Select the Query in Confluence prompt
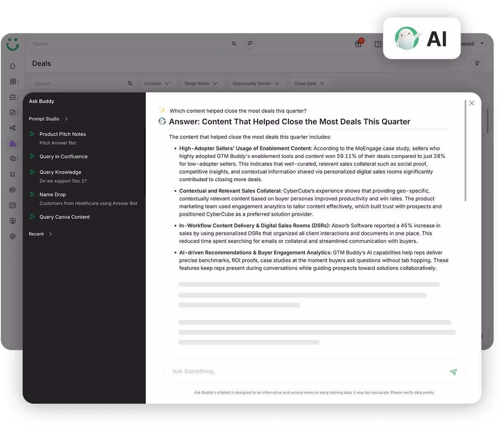This screenshot has width=504, height=428. click(64, 157)
